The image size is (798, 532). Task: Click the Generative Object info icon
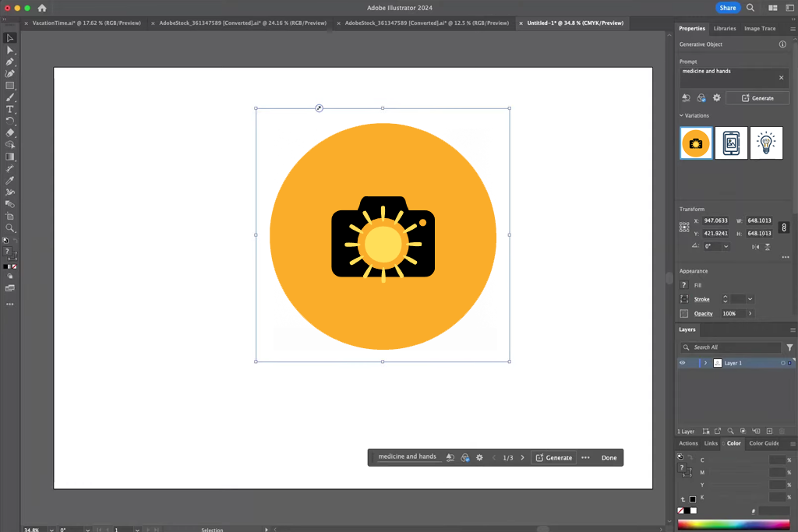(782, 44)
